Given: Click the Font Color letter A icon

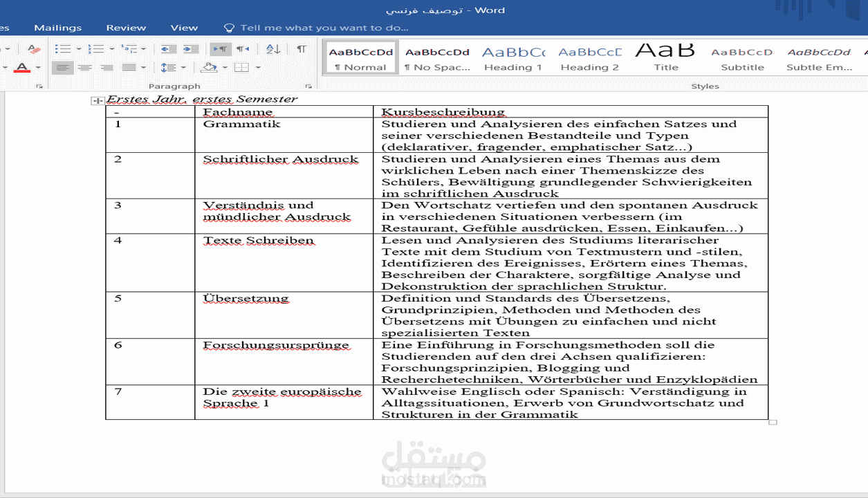Looking at the screenshot, I should point(22,68).
